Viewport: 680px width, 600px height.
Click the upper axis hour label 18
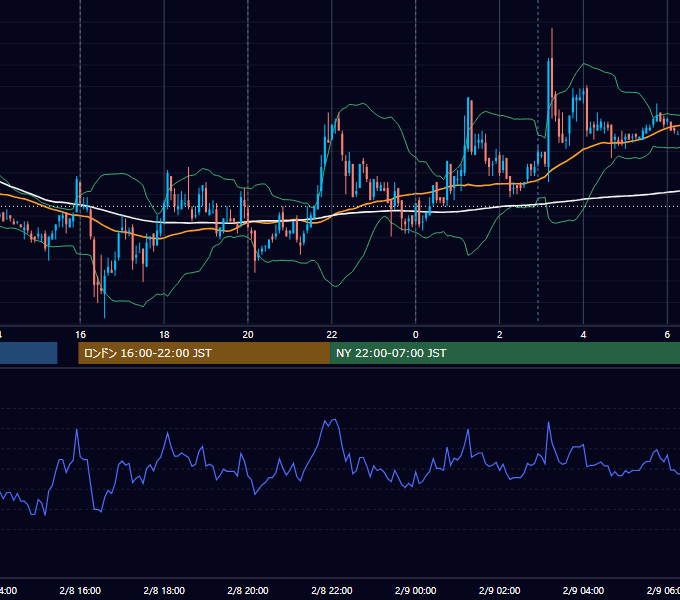[x=164, y=335]
